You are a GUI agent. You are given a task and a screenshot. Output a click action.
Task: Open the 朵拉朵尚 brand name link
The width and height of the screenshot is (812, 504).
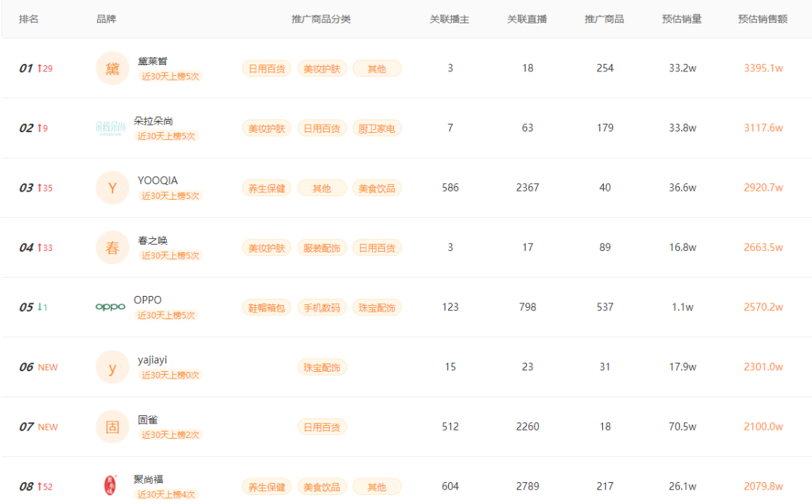click(x=153, y=121)
